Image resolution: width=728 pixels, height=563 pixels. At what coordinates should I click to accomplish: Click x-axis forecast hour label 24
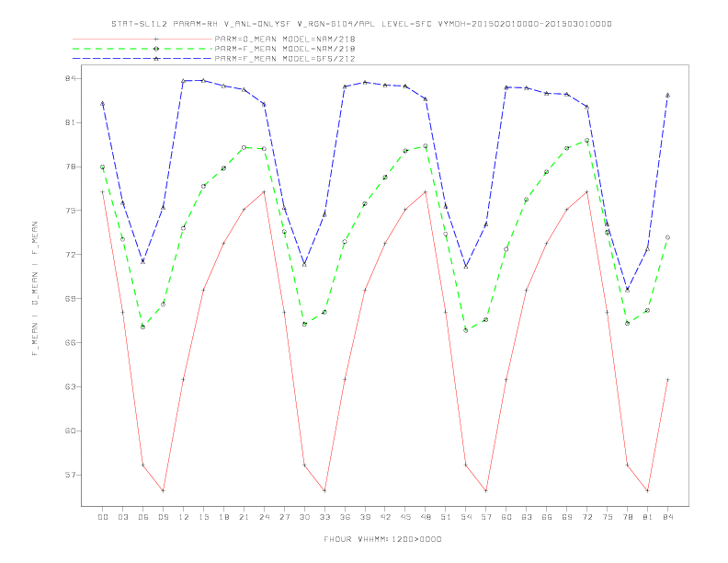tap(264, 517)
